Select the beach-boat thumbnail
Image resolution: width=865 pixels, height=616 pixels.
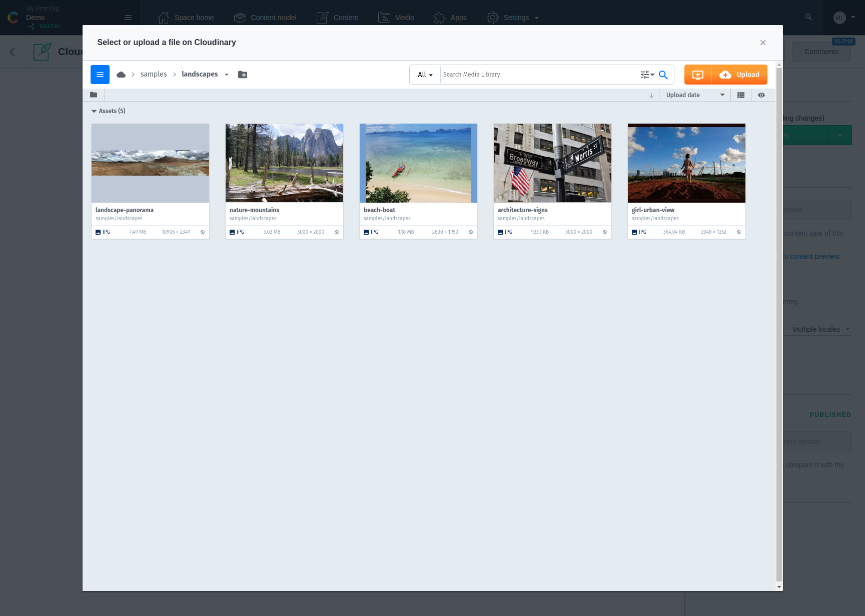[418, 163]
